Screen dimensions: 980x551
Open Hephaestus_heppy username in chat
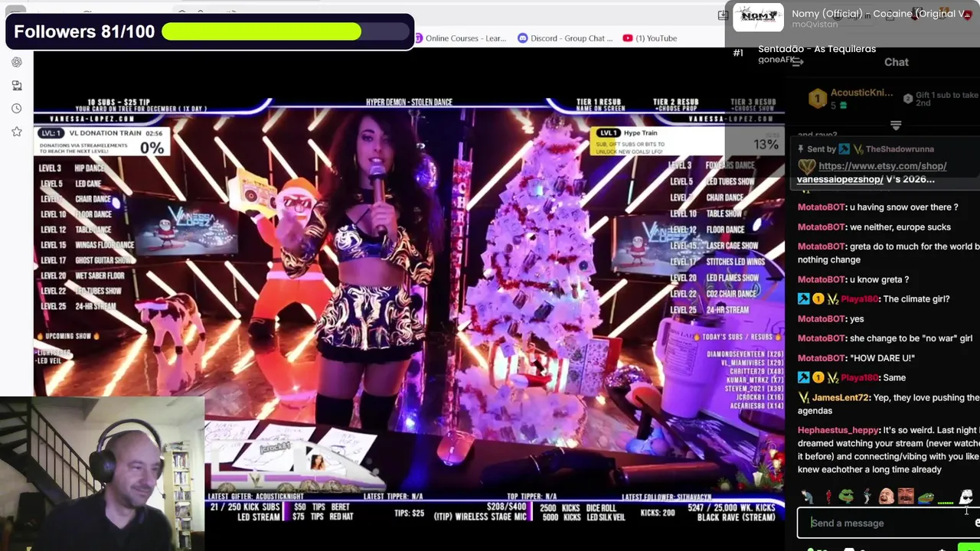(x=838, y=430)
